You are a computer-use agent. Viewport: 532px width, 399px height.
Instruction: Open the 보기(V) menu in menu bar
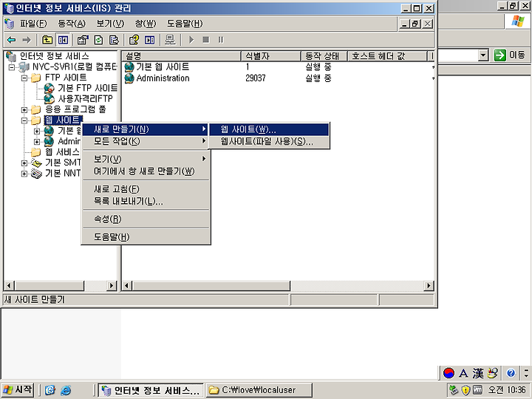click(110, 24)
